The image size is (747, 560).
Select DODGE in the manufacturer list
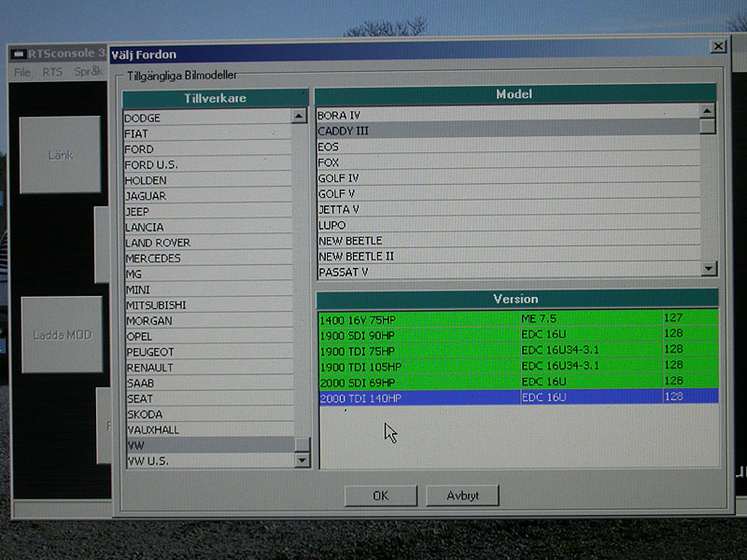[207, 118]
